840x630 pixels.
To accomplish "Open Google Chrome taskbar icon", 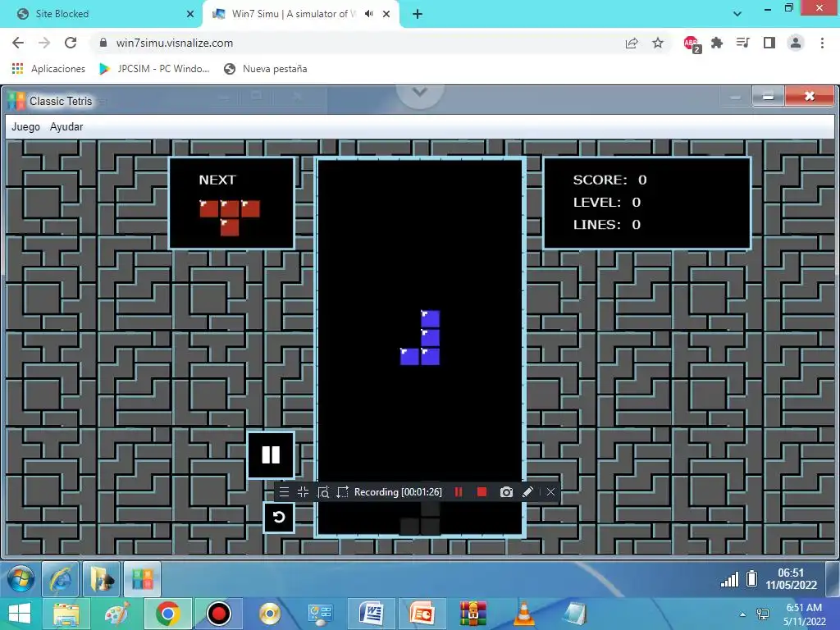I will pos(167,614).
